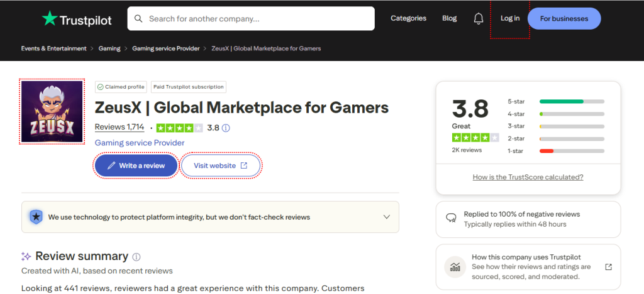
Task: Filter by 4-star rating bar
Action: (x=556, y=114)
